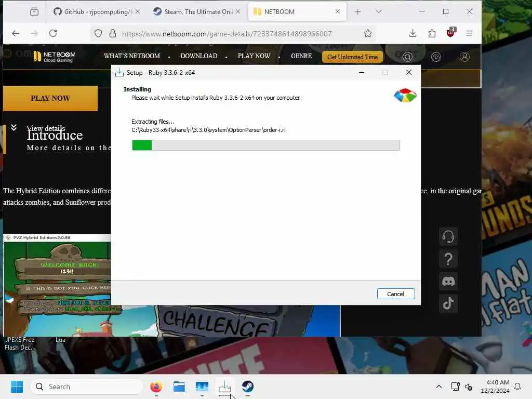Open Firefox downloads panel
The height and width of the screenshot is (399, 532).
(x=413, y=33)
